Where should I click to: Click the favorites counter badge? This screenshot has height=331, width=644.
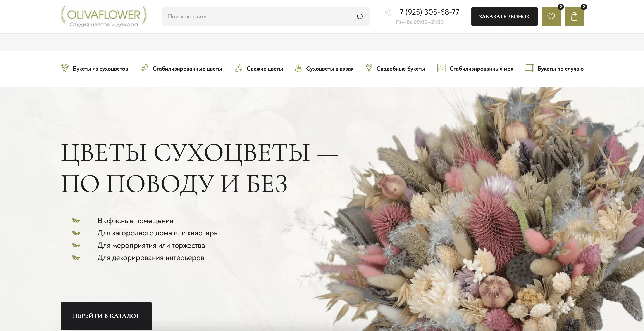(x=561, y=7)
